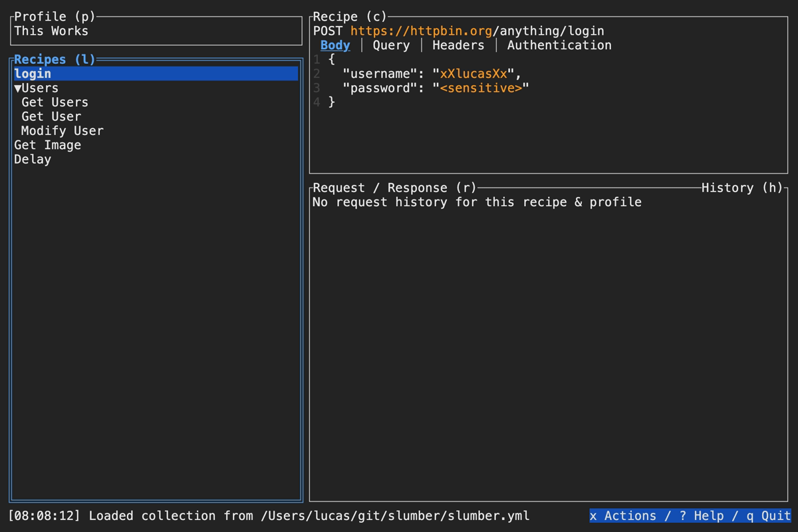Switch to the Query tab

pos(391,45)
